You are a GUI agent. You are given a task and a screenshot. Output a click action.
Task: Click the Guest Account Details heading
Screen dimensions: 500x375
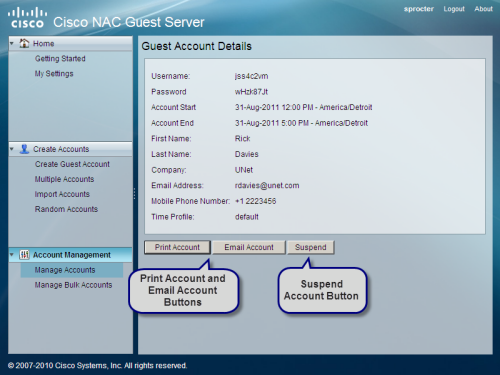tap(197, 46)
